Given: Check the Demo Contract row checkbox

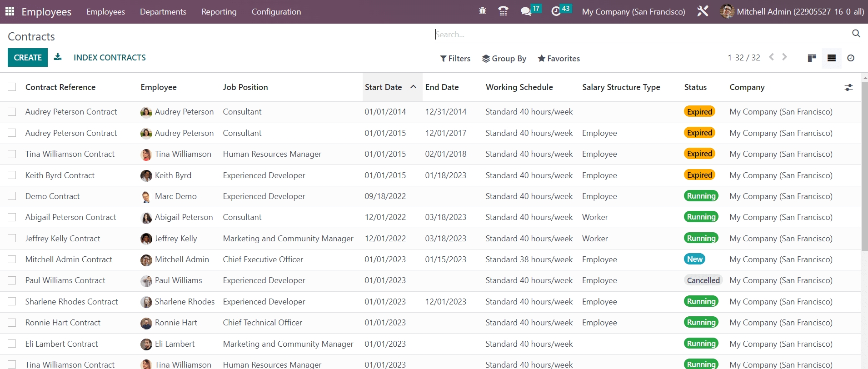Looking at the screenshot, I should point(12,196).
